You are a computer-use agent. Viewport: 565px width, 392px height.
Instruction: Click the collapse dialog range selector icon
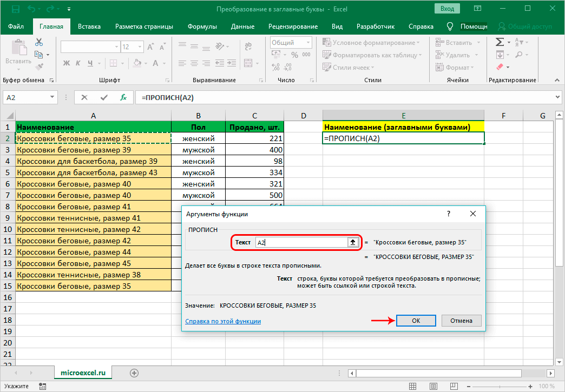click(353, 242)
